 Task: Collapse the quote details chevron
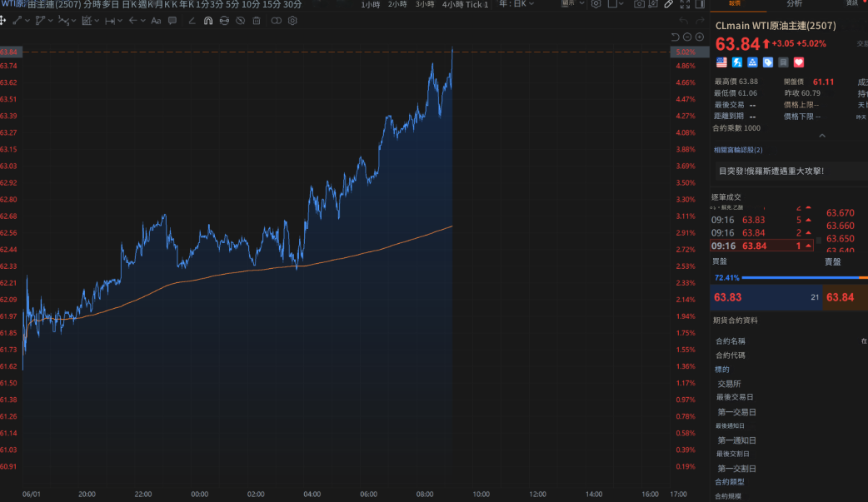pyautogui.click(x=822, y=136)
